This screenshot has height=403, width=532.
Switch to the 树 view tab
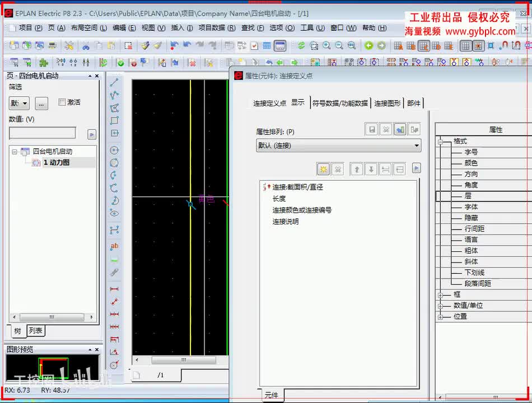[18, 331]
